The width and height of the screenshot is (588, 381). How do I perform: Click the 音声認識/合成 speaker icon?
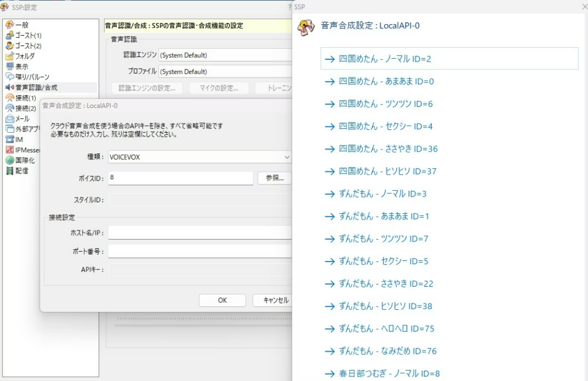coord(9,87)
